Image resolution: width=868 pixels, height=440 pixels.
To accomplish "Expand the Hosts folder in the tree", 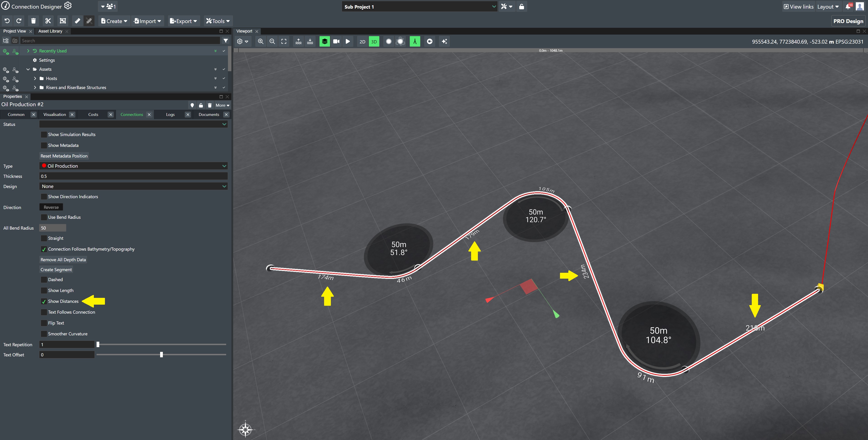I will point(35,78).
